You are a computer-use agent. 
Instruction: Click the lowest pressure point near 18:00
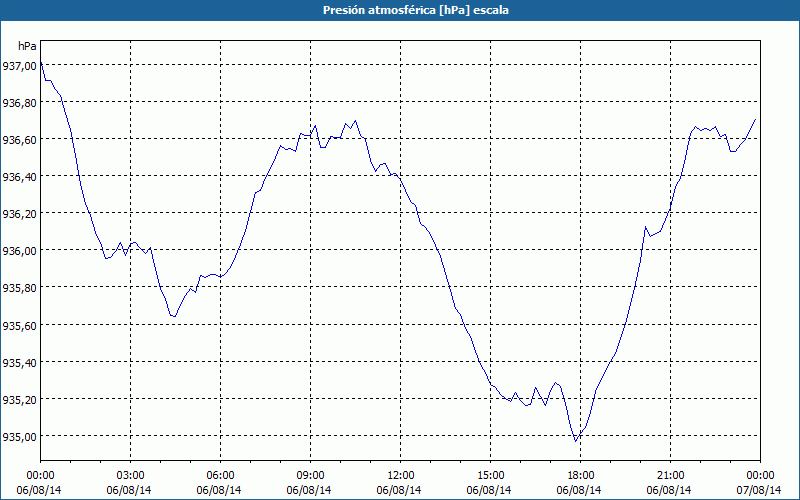pos(576,441)
